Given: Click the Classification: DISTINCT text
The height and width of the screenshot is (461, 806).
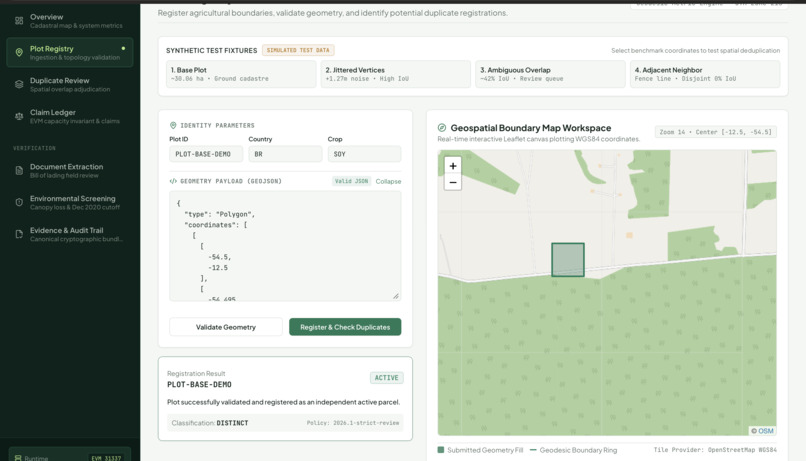Looking at the screenshot, I should tap(210, 423).
